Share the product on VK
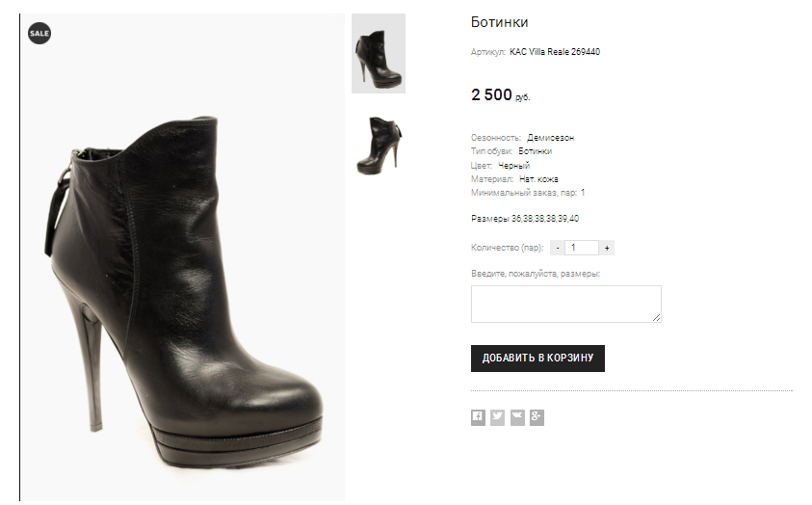This screenshot has height=505, width=812. (517, 417)
